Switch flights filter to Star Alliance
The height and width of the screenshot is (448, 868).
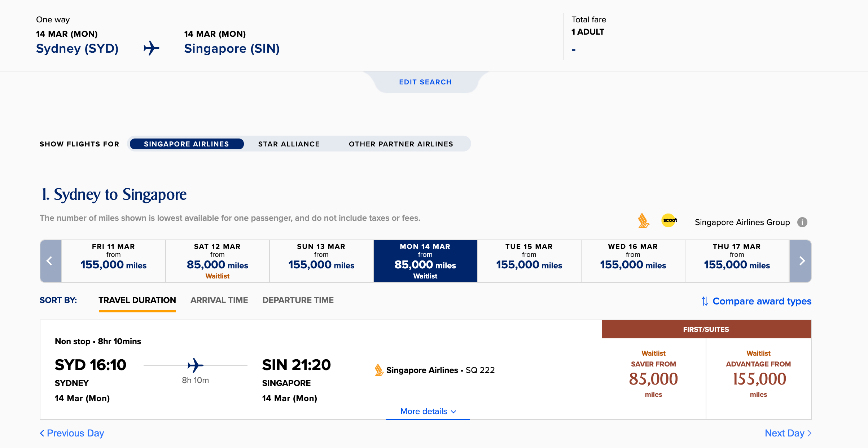click(289, 144)
